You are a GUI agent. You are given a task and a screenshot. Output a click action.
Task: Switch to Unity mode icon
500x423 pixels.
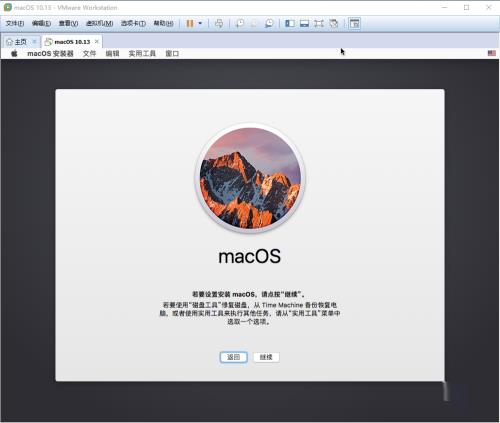point(333,23)
